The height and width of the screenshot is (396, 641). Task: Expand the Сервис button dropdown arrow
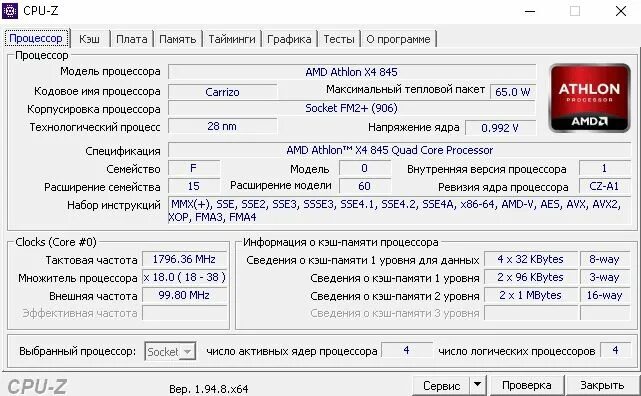click(477, 385)
